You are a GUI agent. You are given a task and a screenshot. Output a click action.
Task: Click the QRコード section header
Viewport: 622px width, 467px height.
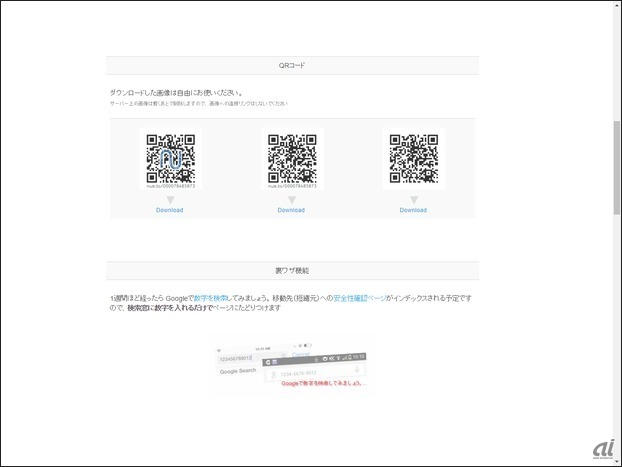coord(292,65)
